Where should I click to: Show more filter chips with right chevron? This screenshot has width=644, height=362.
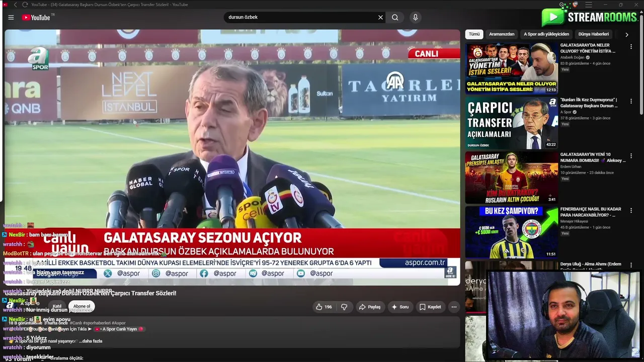tap(626, 35)
